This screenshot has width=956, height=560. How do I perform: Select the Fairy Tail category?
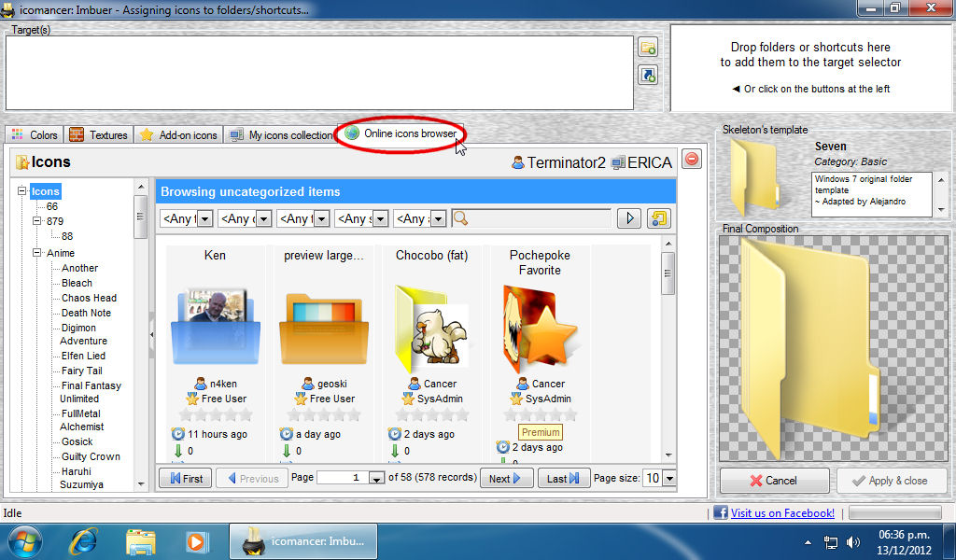point(82,371)
